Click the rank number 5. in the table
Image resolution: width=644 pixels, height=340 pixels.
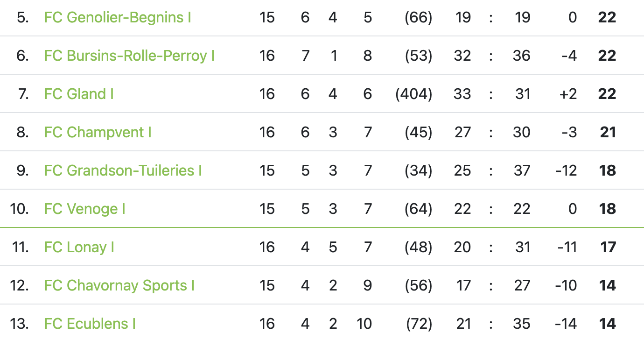pyautogui.click(x=22, y=17)
